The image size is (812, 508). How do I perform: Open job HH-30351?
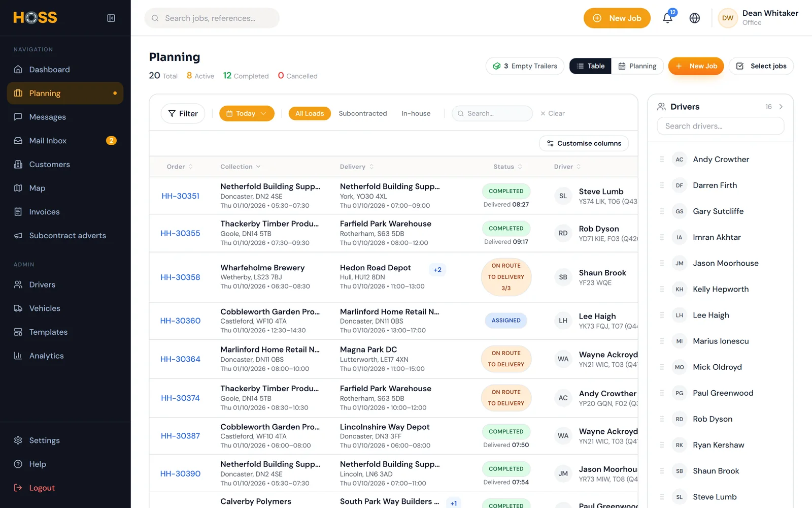[180, 196]
